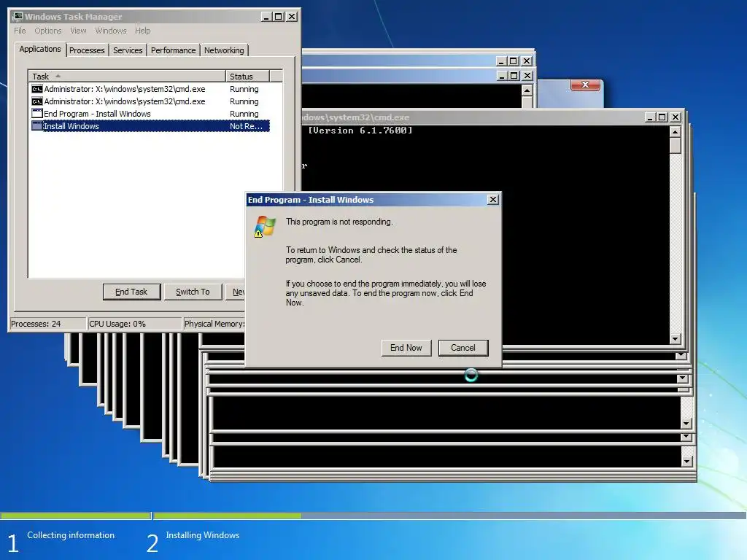The width and height of the screenshot is (747, 560).
Task: Click the End Program task row icon
Action: 36,114
